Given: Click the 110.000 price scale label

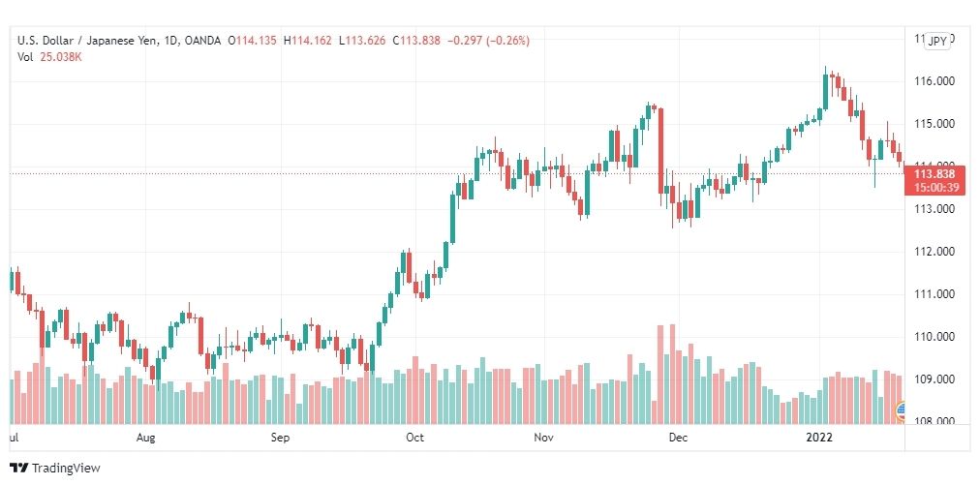Looking at the screenshot, I should pos(934,336).
